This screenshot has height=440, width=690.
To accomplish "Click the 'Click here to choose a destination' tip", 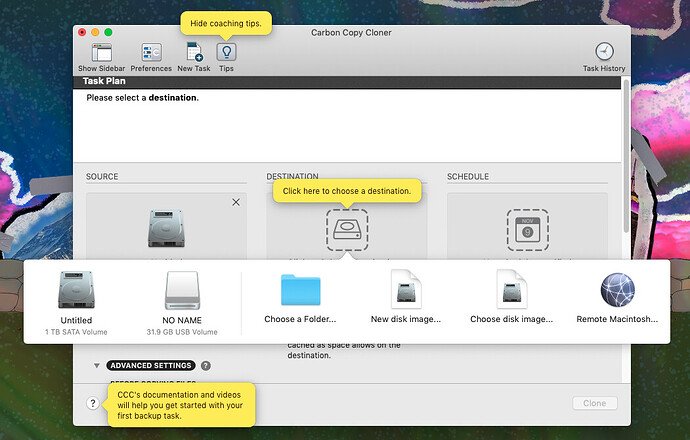I will (x=347, y=191).
